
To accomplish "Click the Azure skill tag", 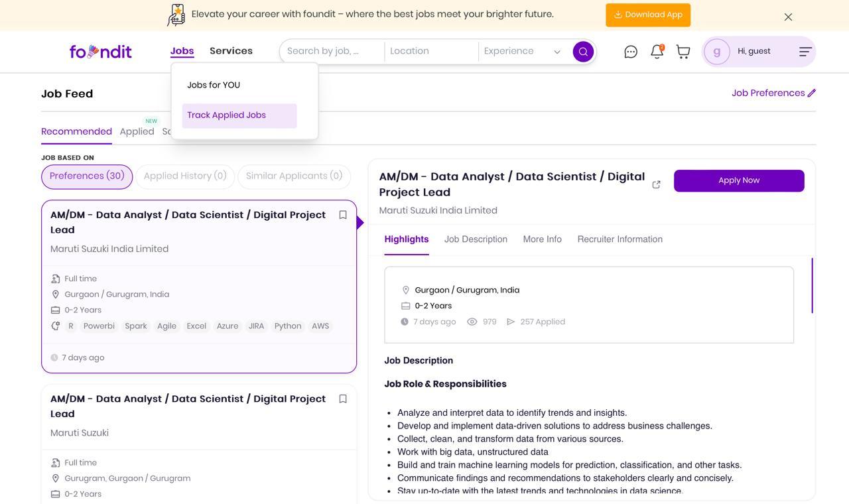I will tap(228, 326).
